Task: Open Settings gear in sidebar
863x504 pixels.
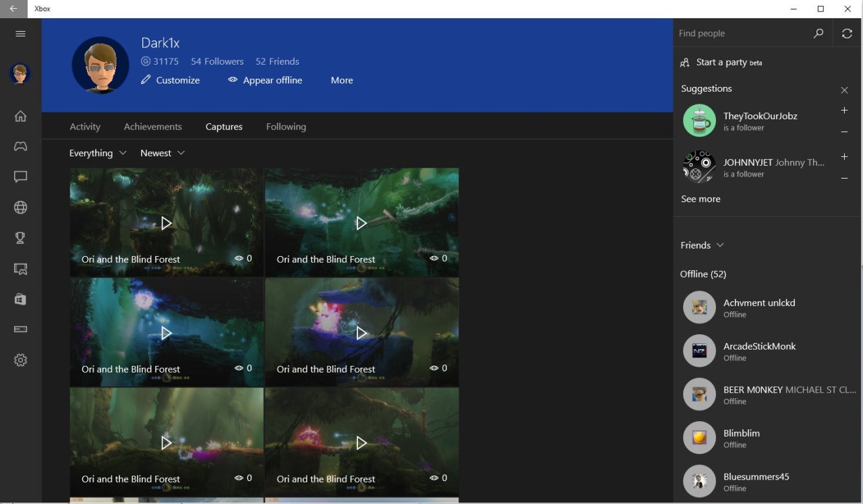Action: 20,360
